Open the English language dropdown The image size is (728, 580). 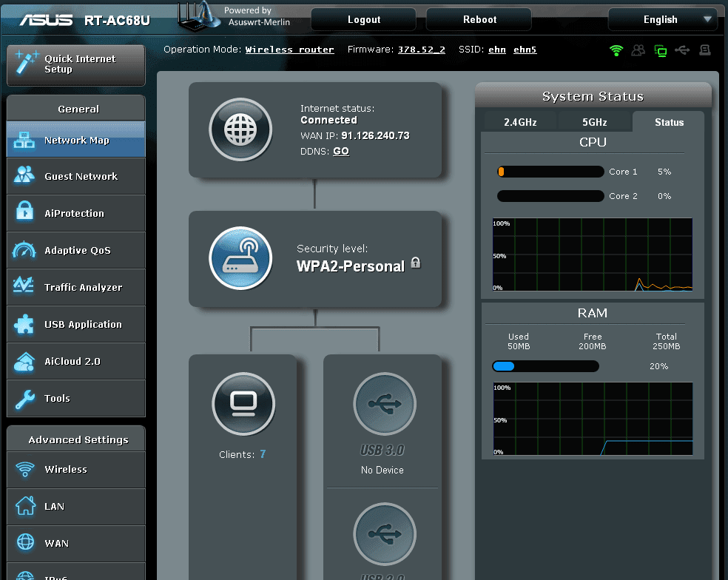(662, 19)
